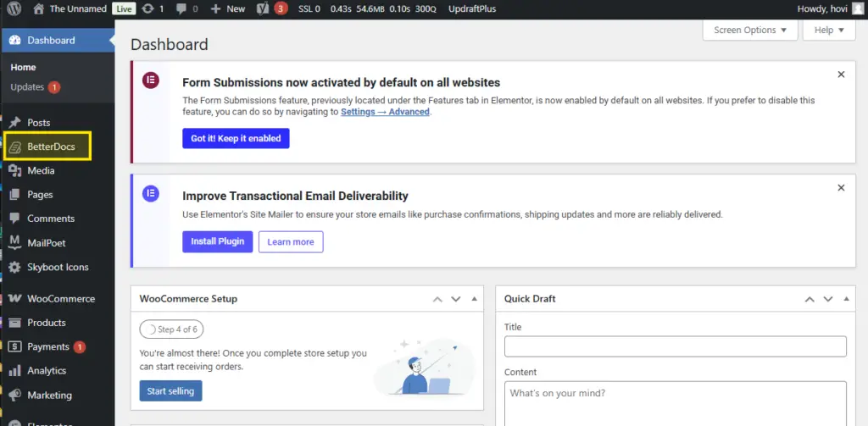Screen dimensions: 868x426
Task: Click the WooCommerce W icon
Action: (x=15, y=299)
